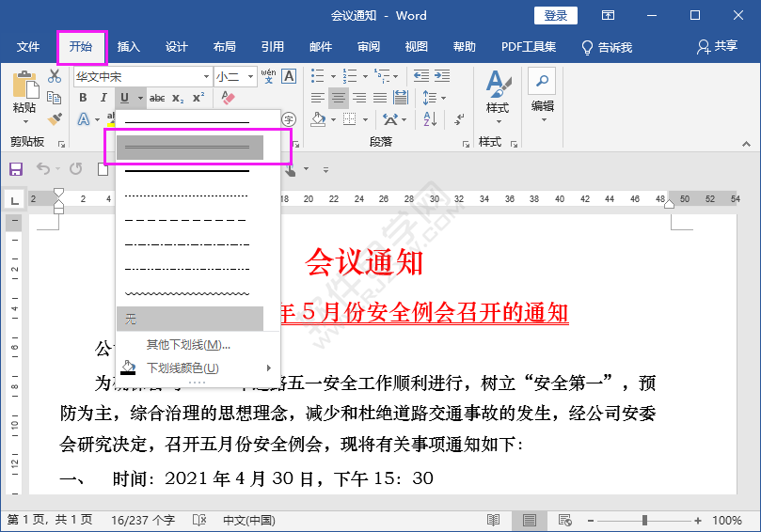Click the sort A-Z icon
The width and height of the screenshot is (761, 532).
tap(430, 118)
